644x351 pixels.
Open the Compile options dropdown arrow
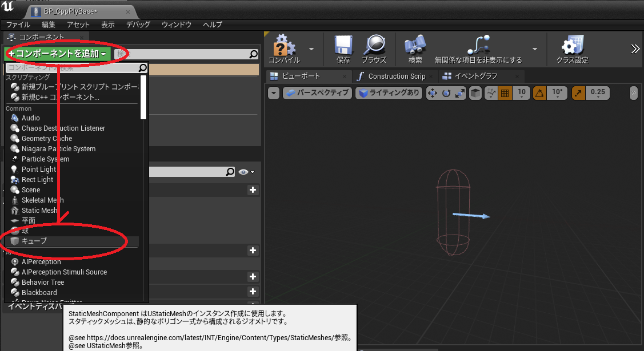tap(311, 49)
